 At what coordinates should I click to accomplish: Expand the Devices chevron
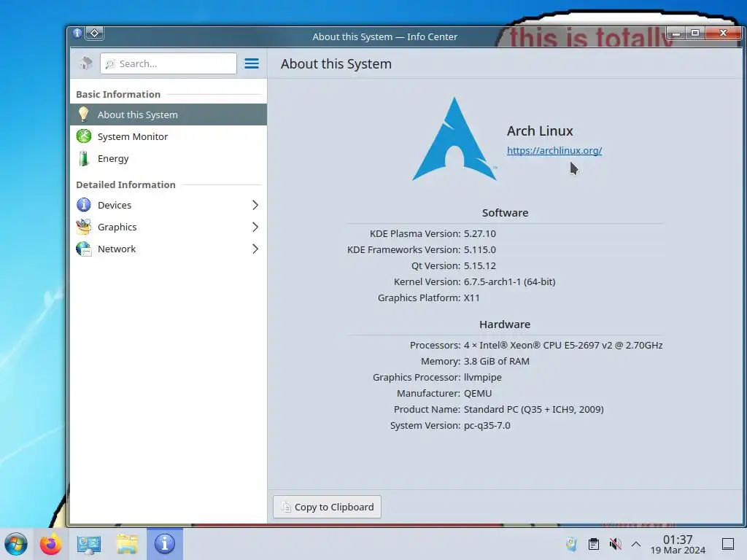(x=255, y=205)
